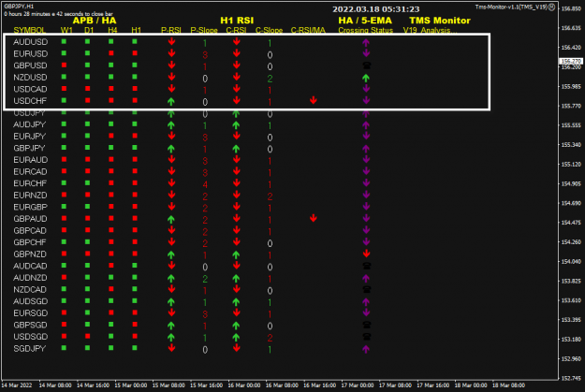Click USDCAD row's red C-RSI down arrow
The image size is (585, 392).
237,89
